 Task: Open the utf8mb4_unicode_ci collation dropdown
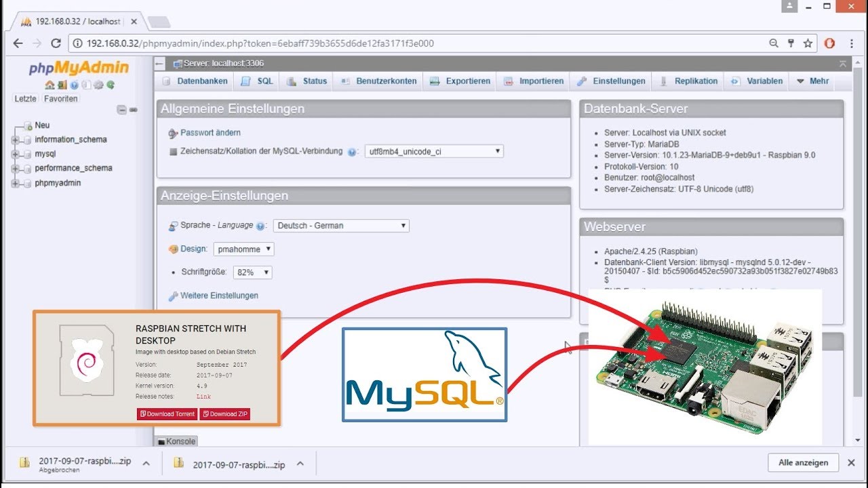(434, 151)
